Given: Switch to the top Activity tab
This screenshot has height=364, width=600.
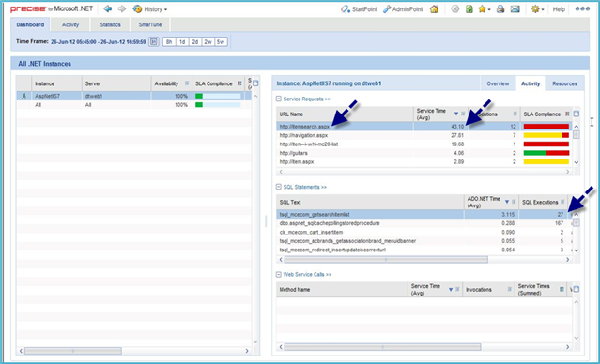Looking at the screenshot, I should pos(70,24).
